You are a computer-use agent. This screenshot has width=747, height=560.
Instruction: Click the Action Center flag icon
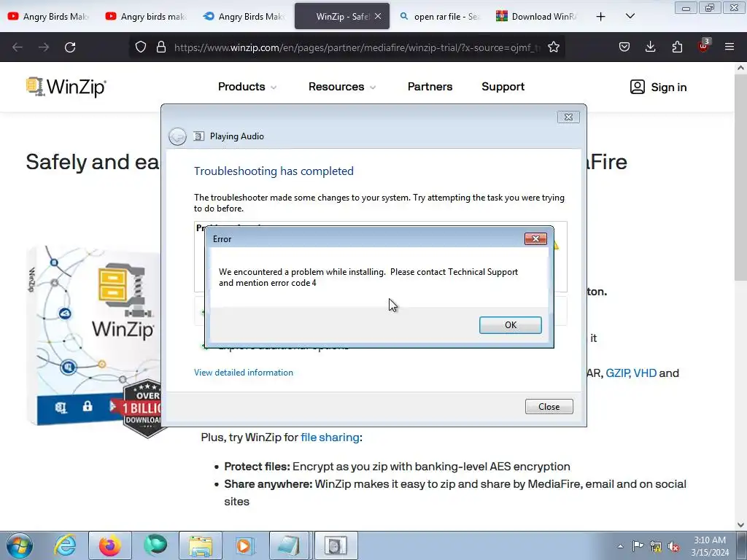point(638,546)
